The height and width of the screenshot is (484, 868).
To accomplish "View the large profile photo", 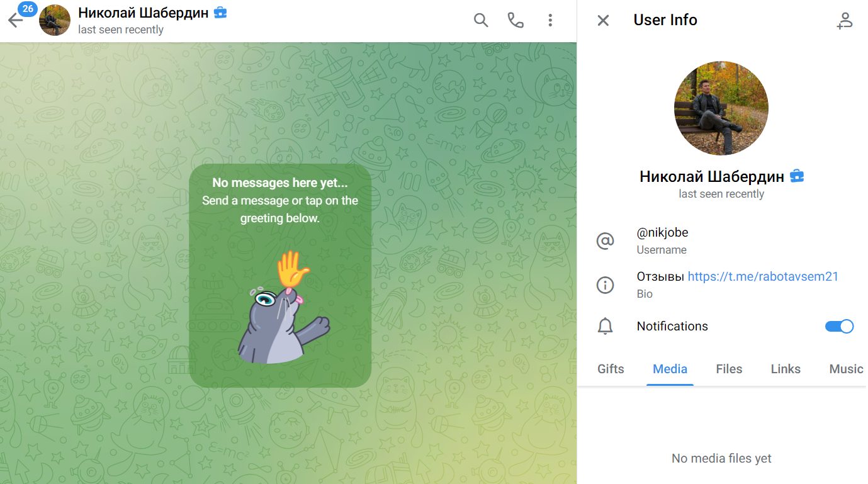I will pyautogui.click(x=721, y=108).
